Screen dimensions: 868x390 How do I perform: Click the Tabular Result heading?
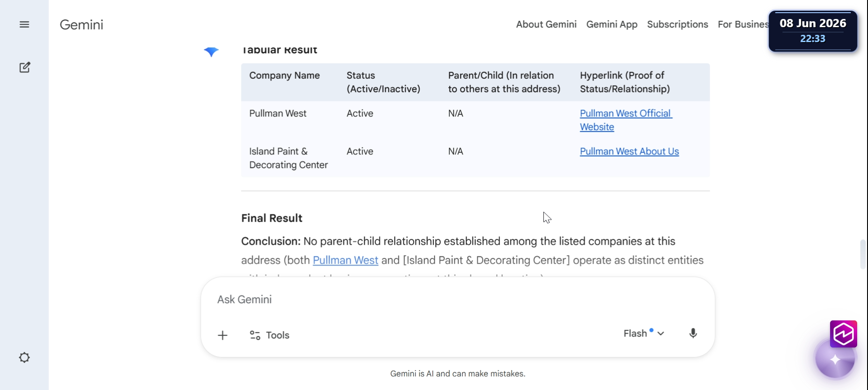point(279,50)
